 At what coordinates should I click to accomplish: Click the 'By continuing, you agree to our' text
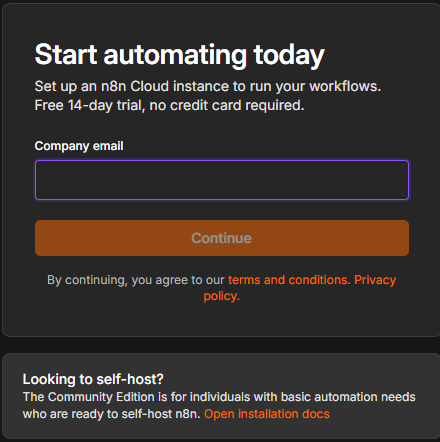pyautogui.click(x=136, y=280)
